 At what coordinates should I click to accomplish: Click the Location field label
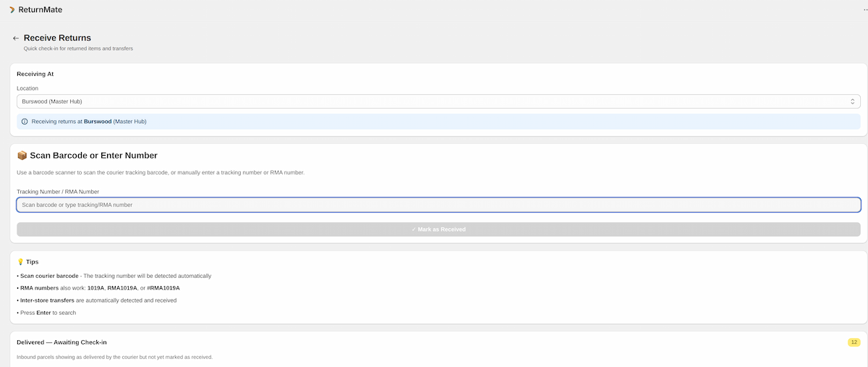click(27, 88)
